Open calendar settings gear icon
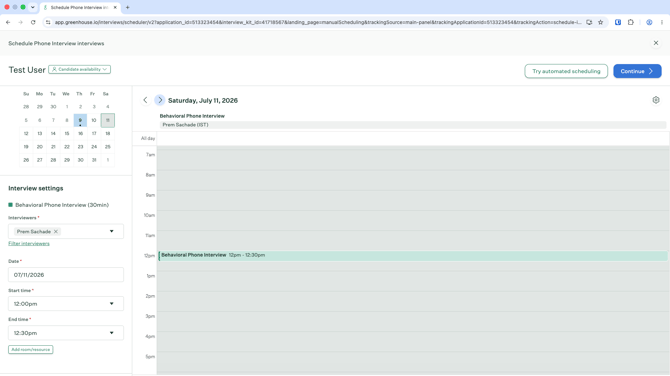The height and width of the screenshot is (376, 670). click(656, 100)
